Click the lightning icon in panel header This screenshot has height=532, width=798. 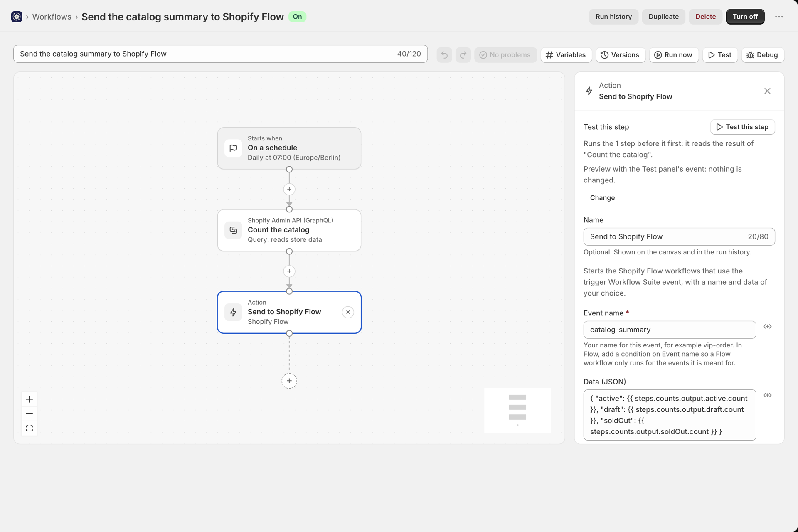click(589, 91)
